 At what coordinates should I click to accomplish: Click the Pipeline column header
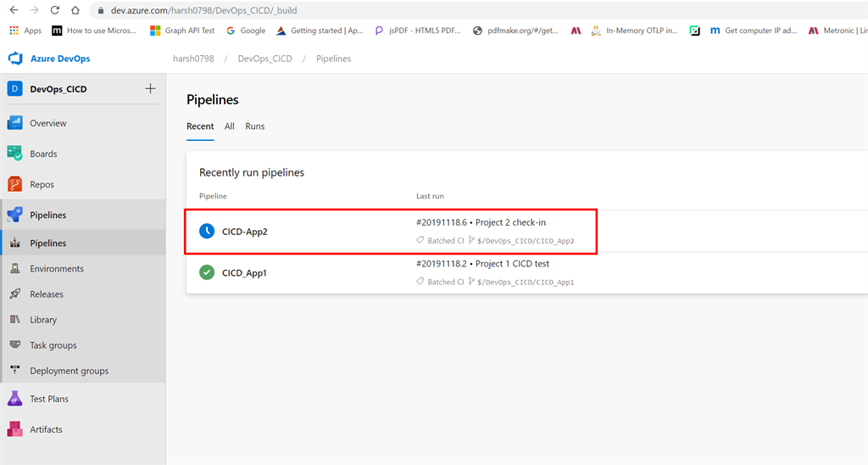213,196
